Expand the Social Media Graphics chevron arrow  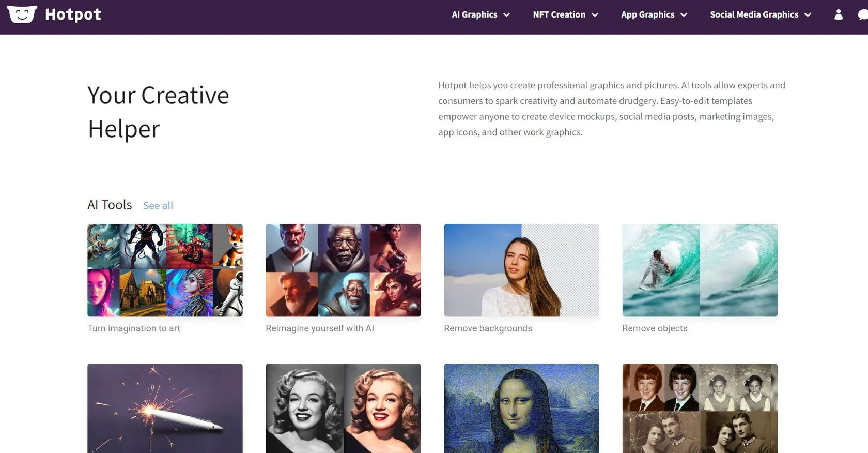808,15
